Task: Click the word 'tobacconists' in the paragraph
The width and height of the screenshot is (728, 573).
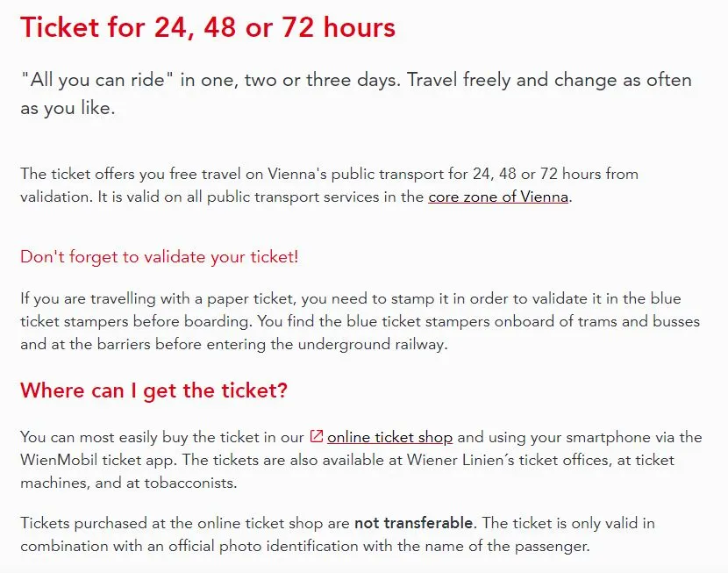Action: (188, 483)
